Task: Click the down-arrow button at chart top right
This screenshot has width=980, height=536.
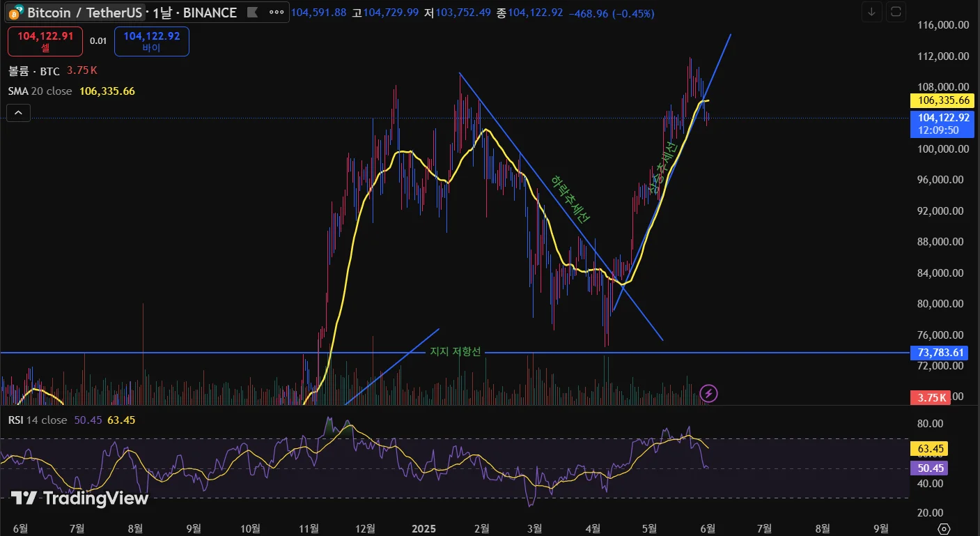Action: tap(871, 12)
